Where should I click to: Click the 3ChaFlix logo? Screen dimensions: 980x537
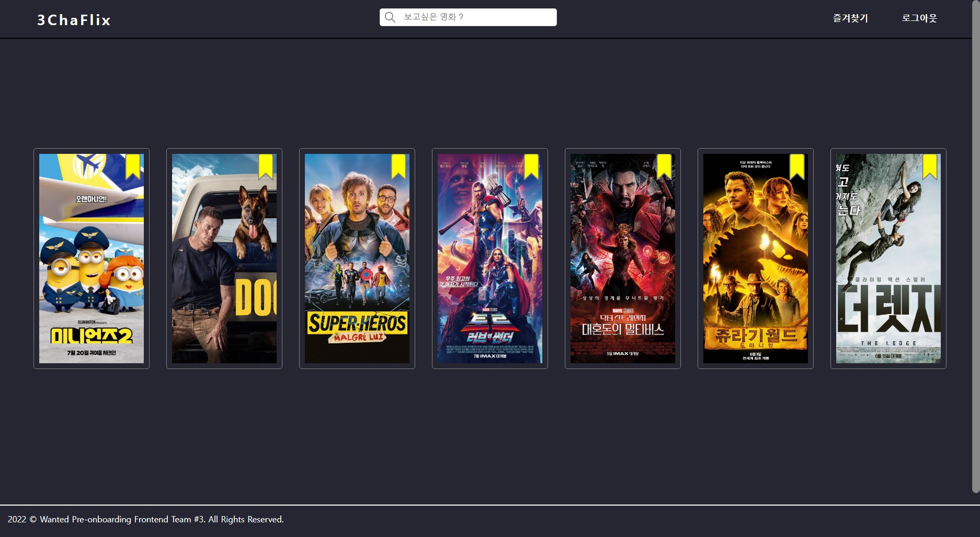[x=73, y=20]
